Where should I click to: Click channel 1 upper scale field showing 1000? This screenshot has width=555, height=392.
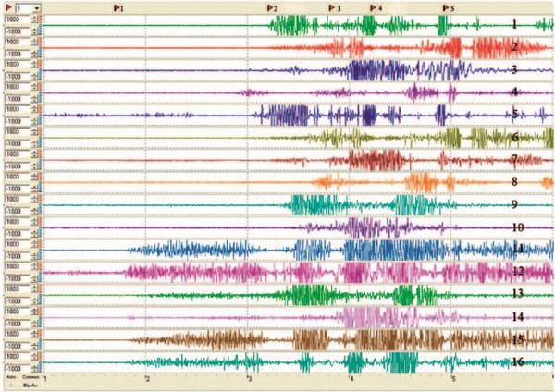(x=14, y=18)
